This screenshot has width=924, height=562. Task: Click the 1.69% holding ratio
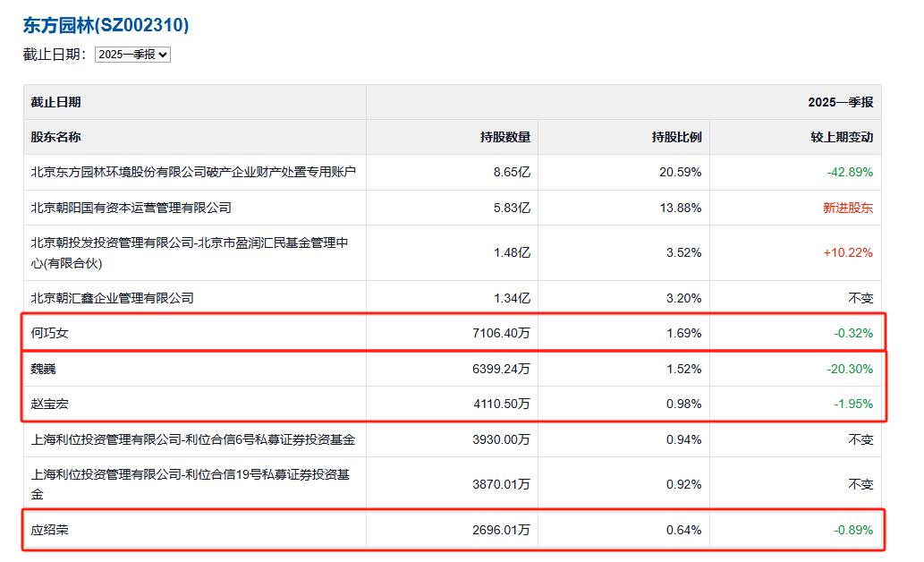point(684,333)
